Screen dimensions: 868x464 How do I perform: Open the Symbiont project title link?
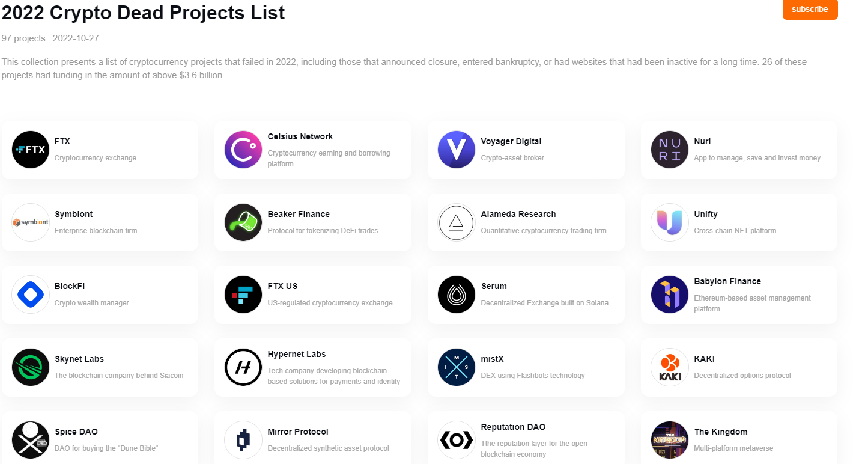pyautogui.click(x=73, y=214)
